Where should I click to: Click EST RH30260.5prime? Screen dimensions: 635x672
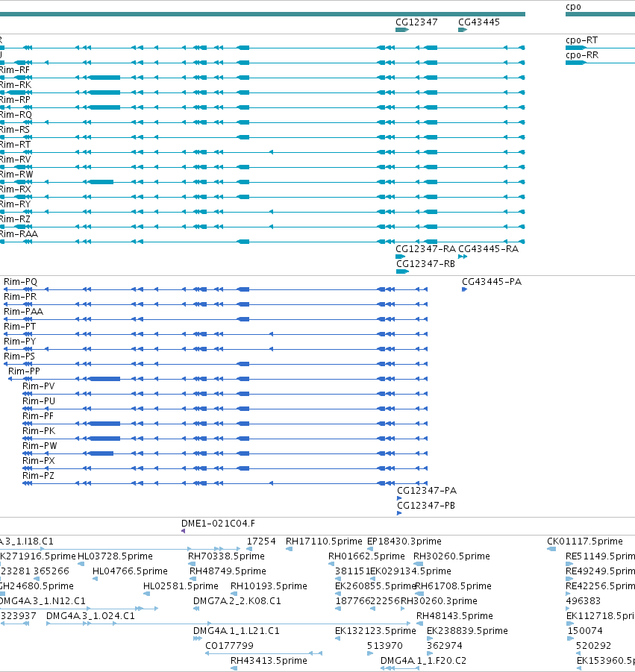[451, 556]
